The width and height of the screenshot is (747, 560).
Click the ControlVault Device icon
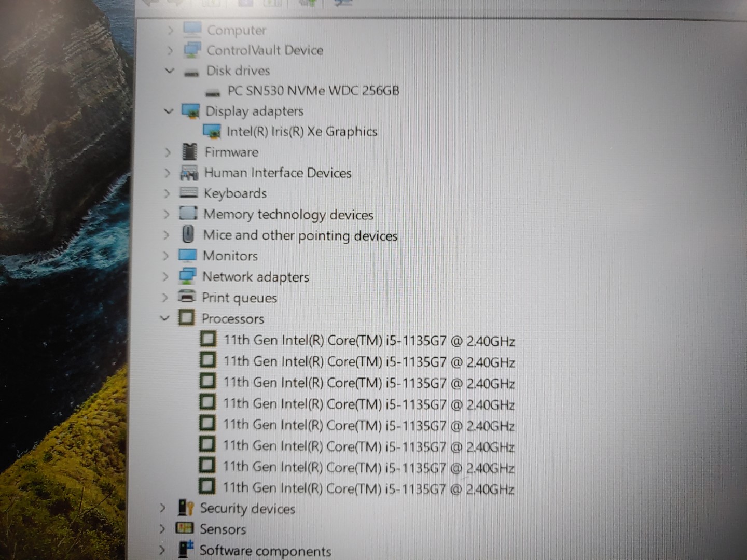192,50
